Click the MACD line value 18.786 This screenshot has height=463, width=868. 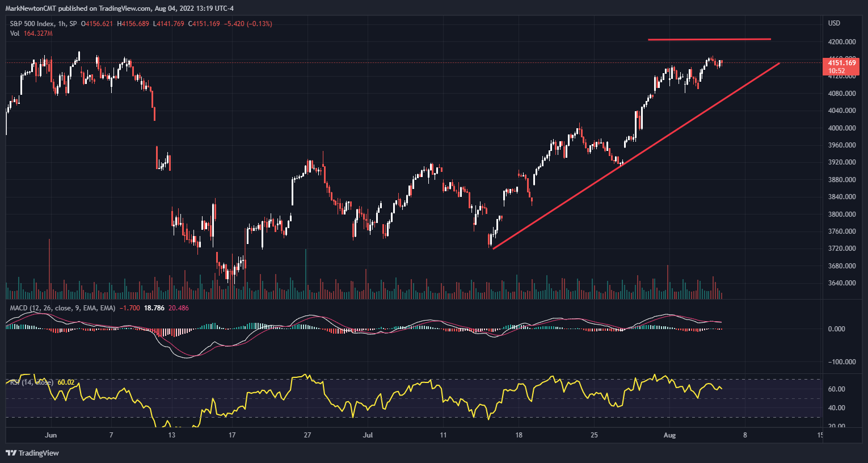[x=154, y=308]
